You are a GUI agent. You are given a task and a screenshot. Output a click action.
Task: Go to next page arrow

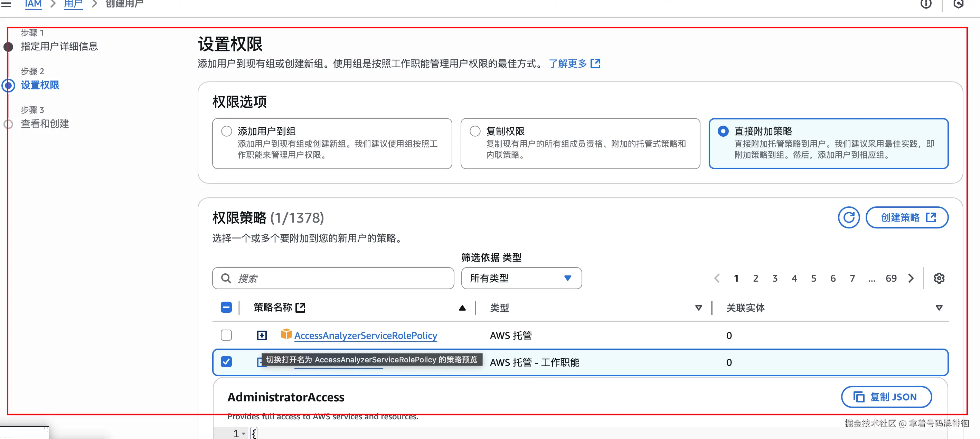click(x=911, y=278)
